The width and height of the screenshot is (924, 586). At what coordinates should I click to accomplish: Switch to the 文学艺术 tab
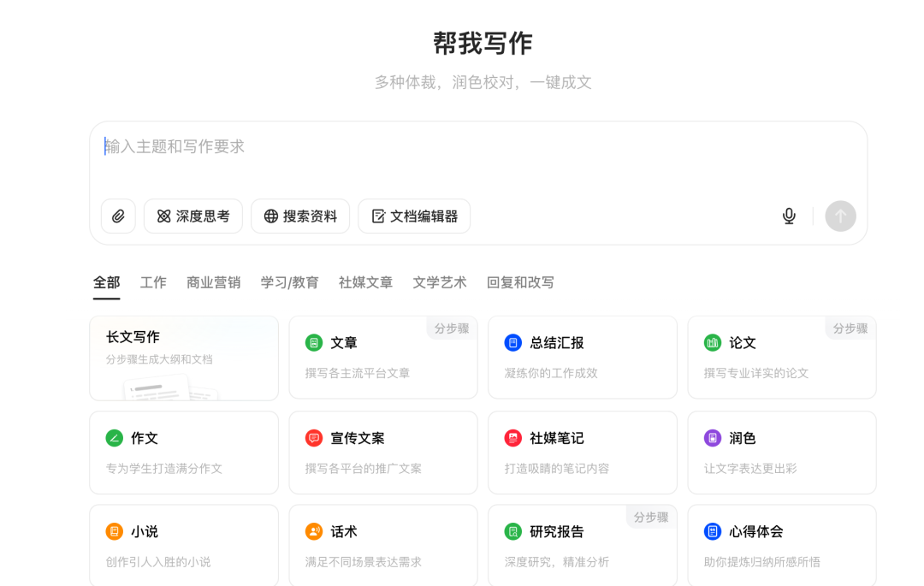(x=440, y=282)
